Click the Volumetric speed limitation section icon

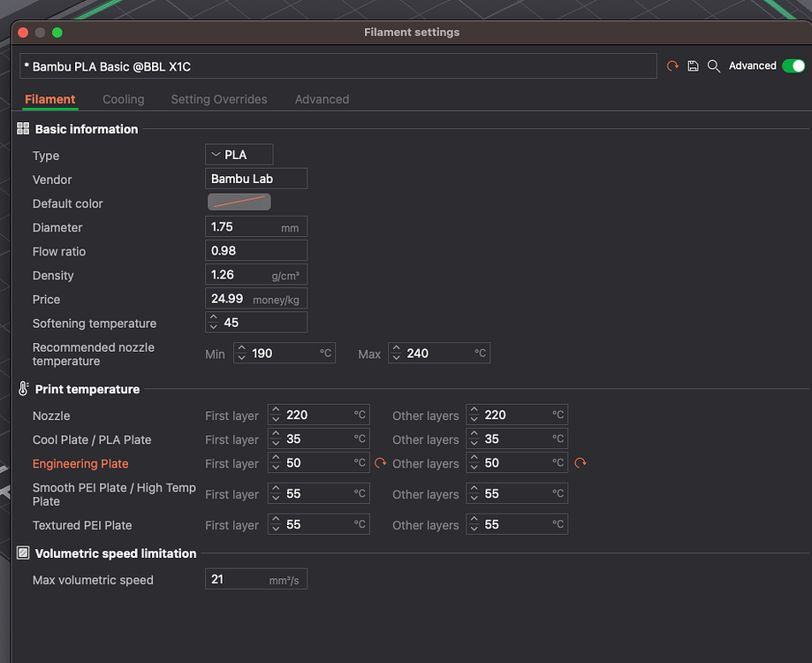[23, 553]
